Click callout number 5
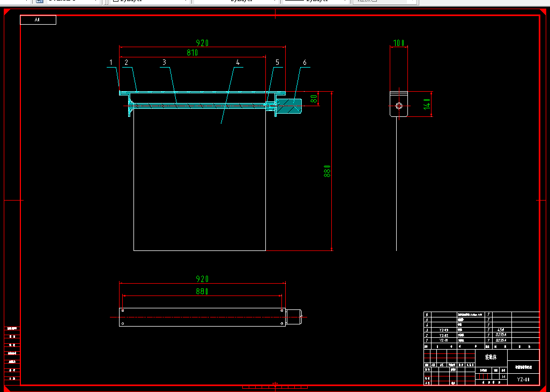Viewport: 550px width, 392px height. [x=277, y=62]
